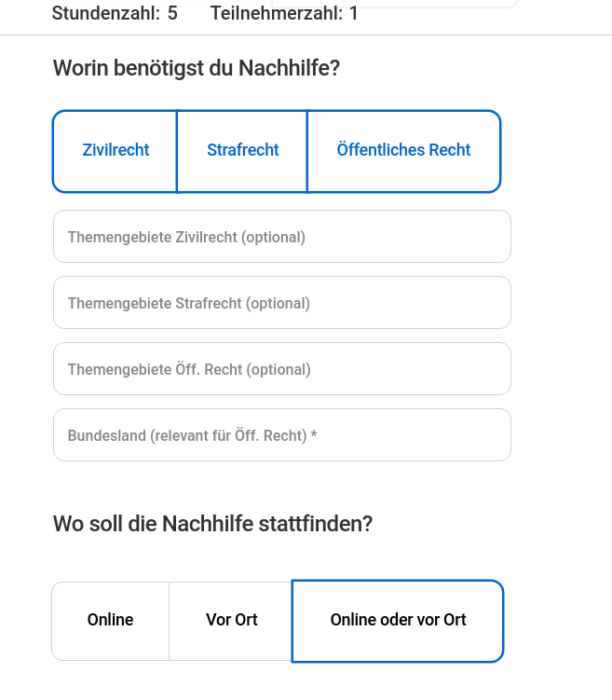Focus the Themengebiete Zivilrecht field
612x700 pixels.
282,237
